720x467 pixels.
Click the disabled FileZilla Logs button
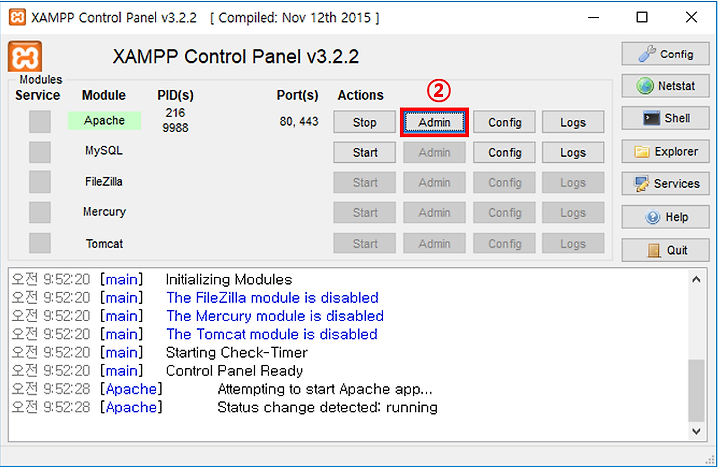[x=573, y=183]
